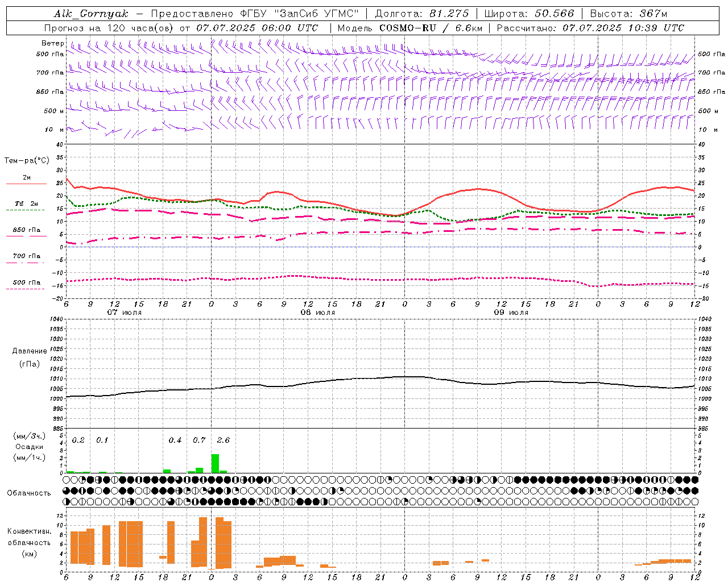Click the dotted '500 гПа' temperature legend line
728x582 pixels.
[26, 289]
